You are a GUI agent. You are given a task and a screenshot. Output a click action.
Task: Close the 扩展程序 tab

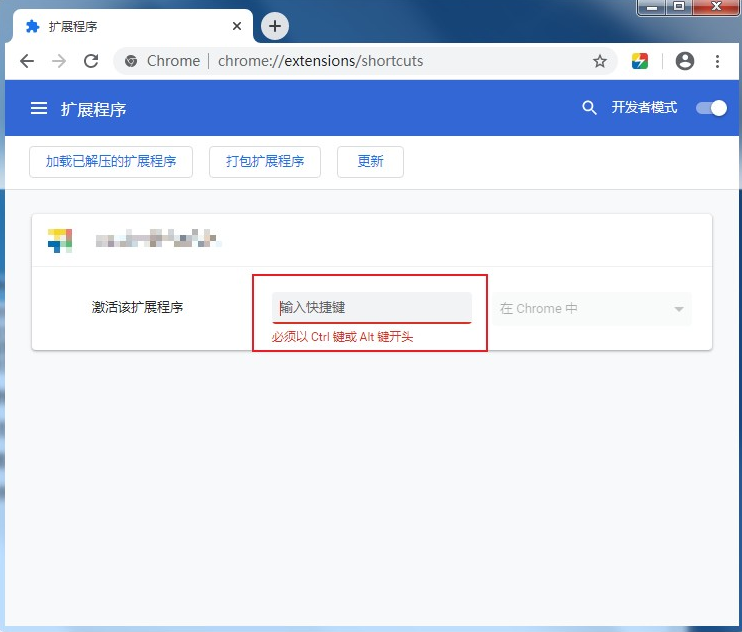(237, 26)
